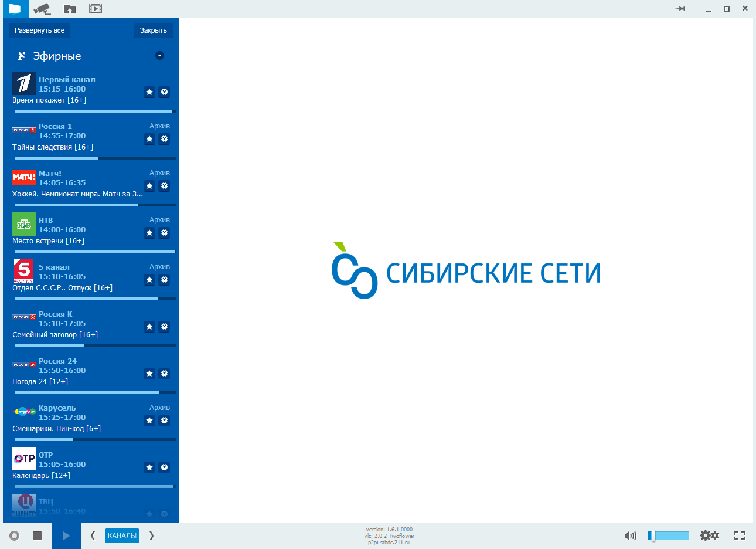Image resolution: width=756 pixels, height=549 pixels.
Task: Select program Смешарики. Пин-код [6+]
Action: pos(56,429)
